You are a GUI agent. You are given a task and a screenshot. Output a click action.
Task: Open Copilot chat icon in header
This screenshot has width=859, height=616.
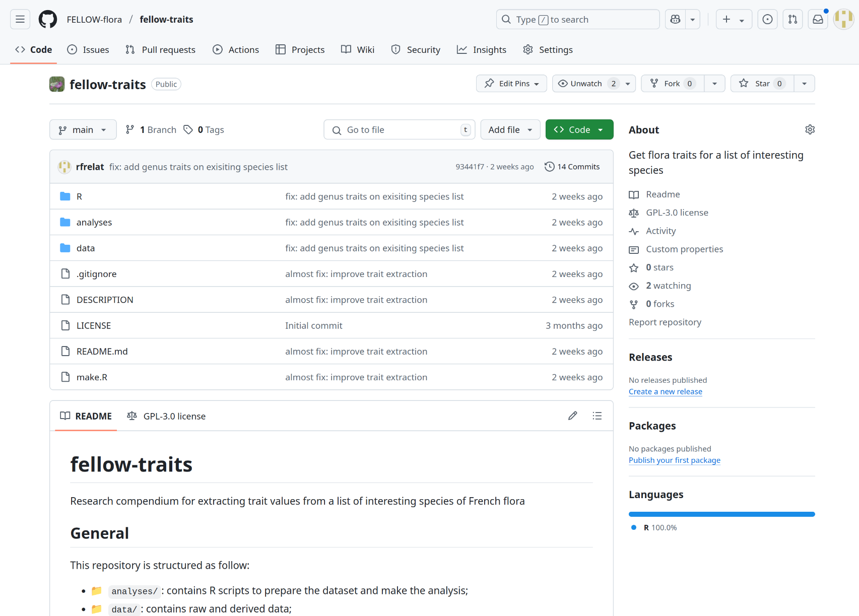point(675,20)
